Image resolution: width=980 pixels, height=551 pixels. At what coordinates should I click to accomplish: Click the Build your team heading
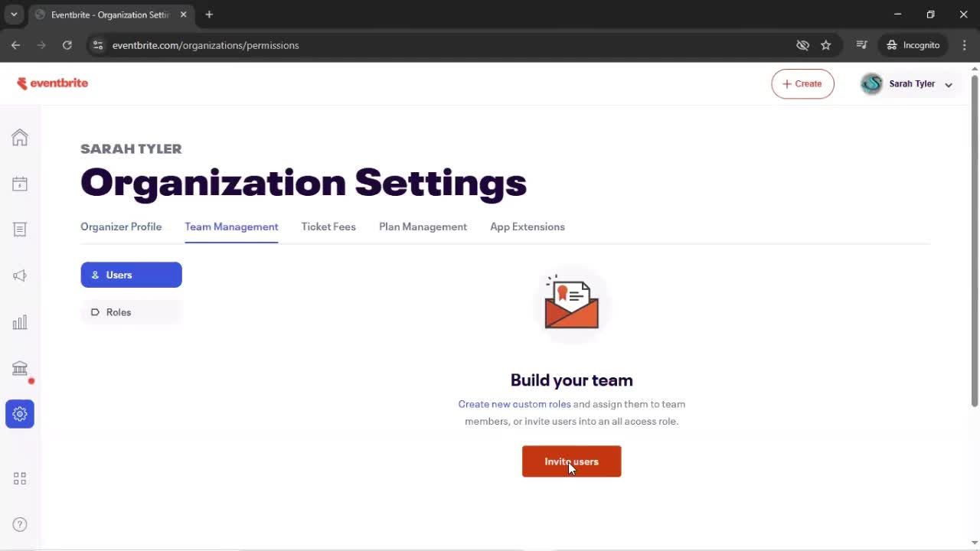(x=571, y=380)
